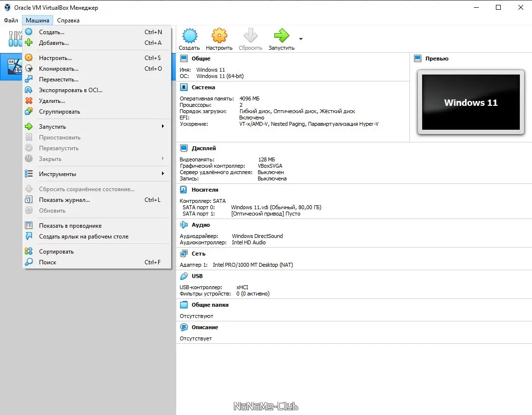Click the Сортировать icon in menu

[29, 251]
